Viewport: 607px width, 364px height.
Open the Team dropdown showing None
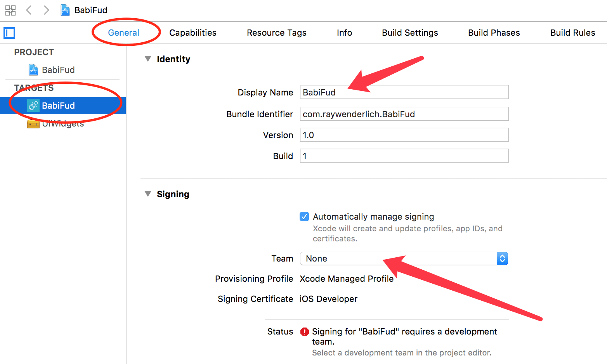point(404,258)
